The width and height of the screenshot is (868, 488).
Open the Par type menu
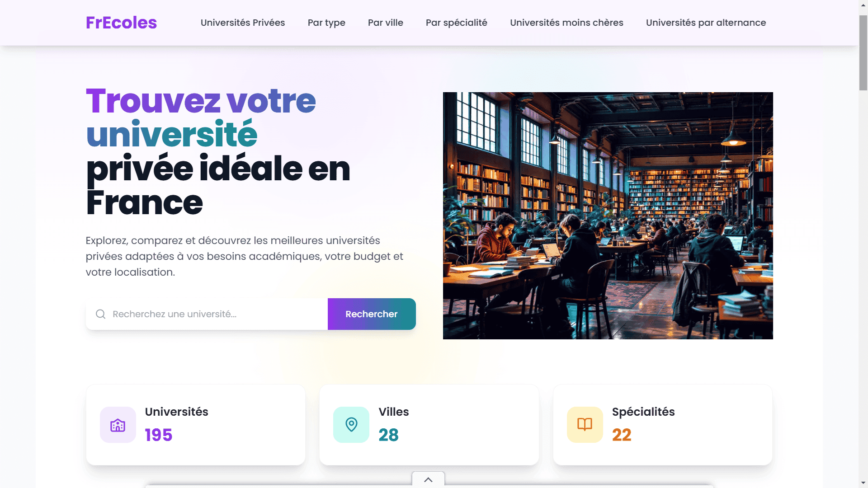pyautogui.click(x=326, y=23)
